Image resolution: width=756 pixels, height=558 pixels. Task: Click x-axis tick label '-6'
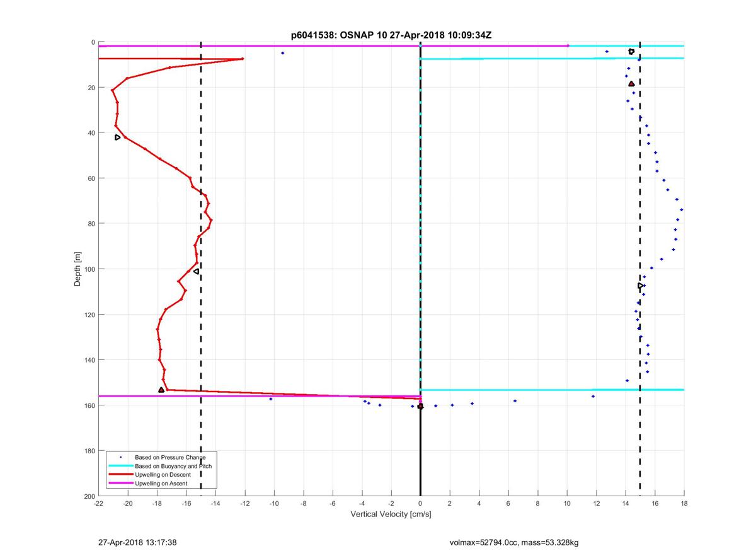click(x=333, y=504)
